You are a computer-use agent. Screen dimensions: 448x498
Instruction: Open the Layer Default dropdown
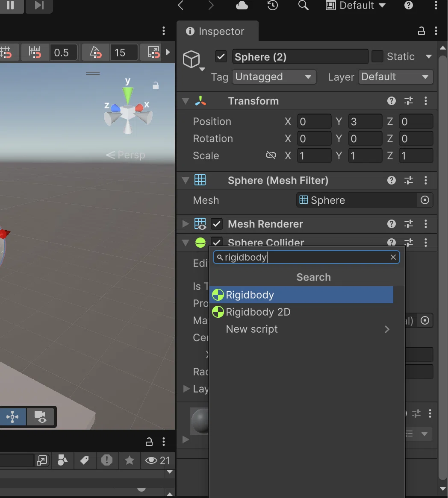pos(395,77)
